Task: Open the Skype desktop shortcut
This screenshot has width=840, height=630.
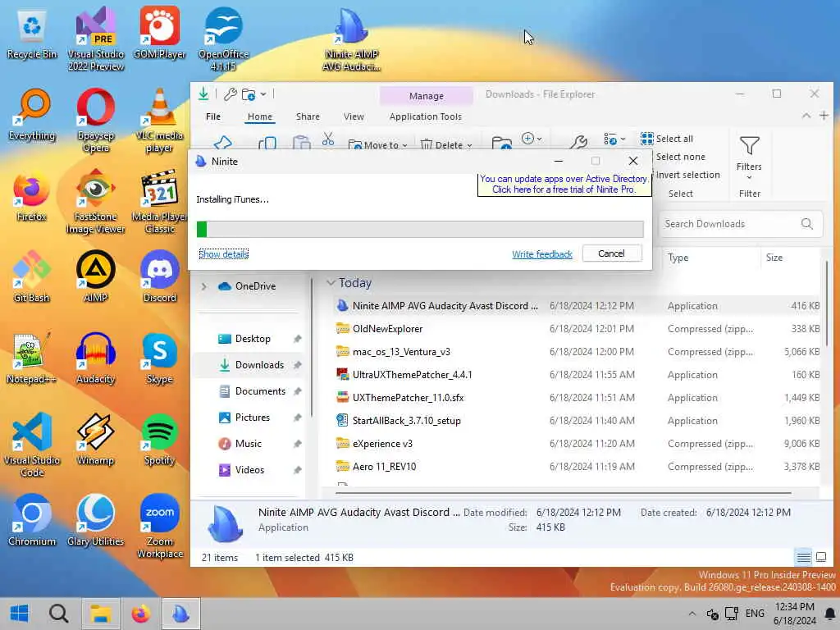Action: pos(159,358)
